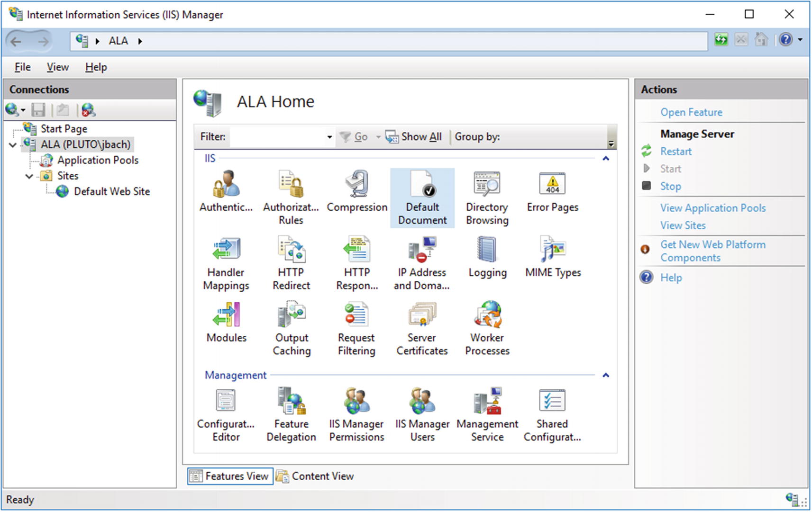Click the Up folder icon in Connections toolbar
Image resolution: width=812 pixels, height=512 pixels.
[63, 110]
